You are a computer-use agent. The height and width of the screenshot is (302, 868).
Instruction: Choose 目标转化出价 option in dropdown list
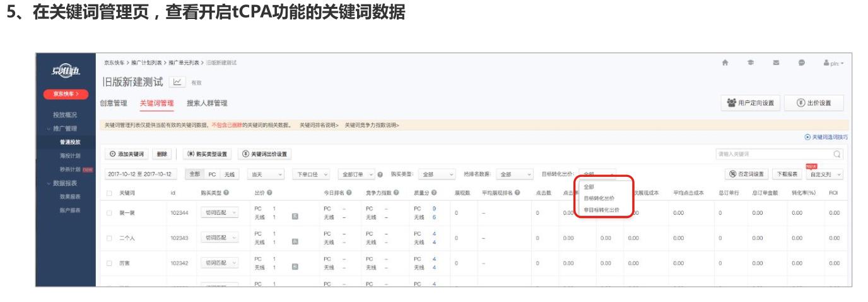599,198
